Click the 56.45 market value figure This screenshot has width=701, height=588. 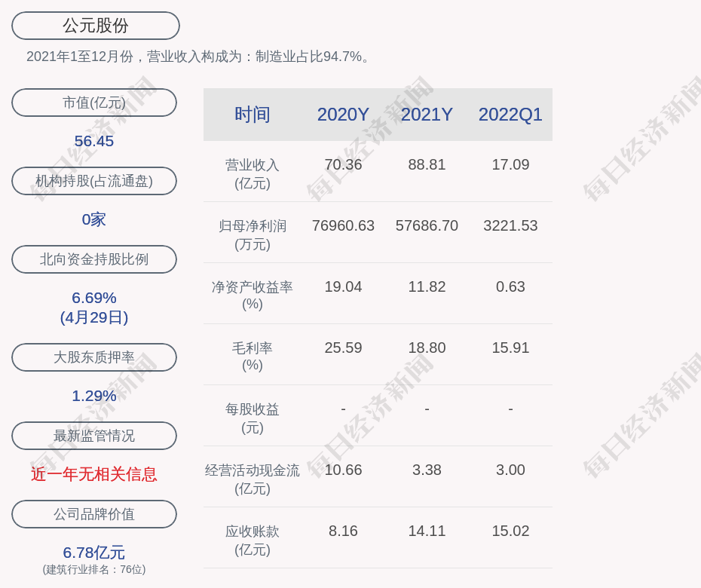point(94,141)
